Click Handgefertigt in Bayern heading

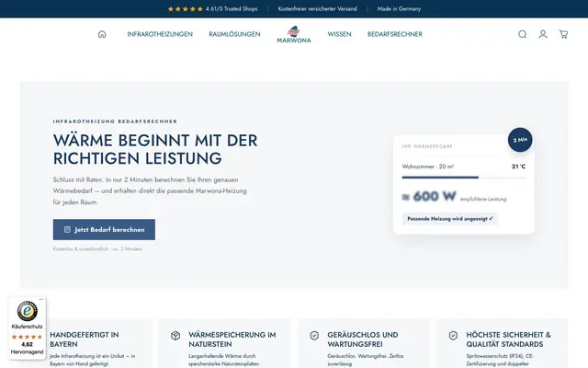[x=85, y=339]
